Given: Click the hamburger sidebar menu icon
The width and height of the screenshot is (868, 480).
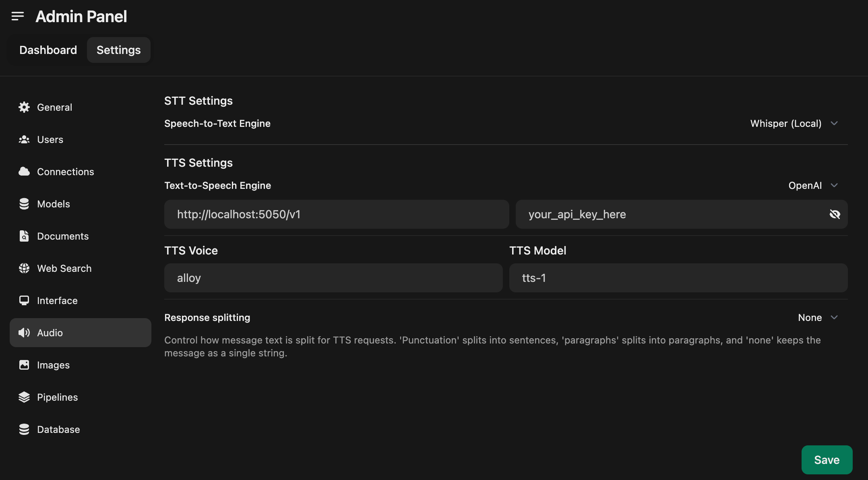Looking at the screenshot, I should point(17,16).
